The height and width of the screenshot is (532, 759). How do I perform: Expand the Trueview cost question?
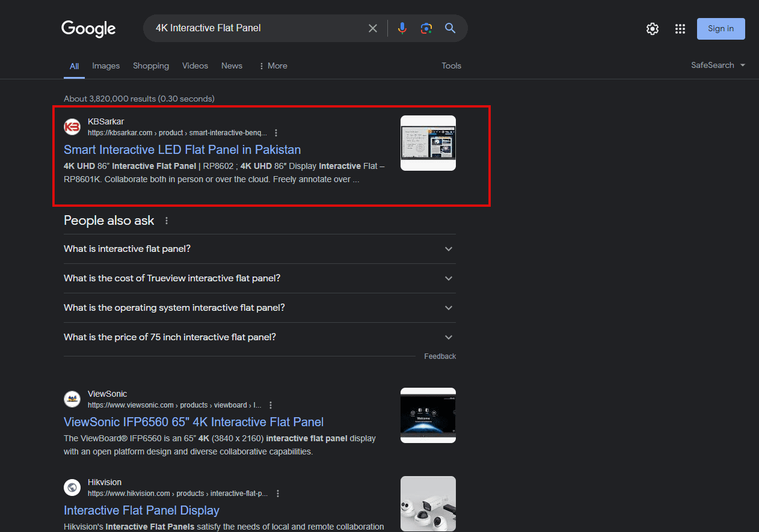[259, 278]
